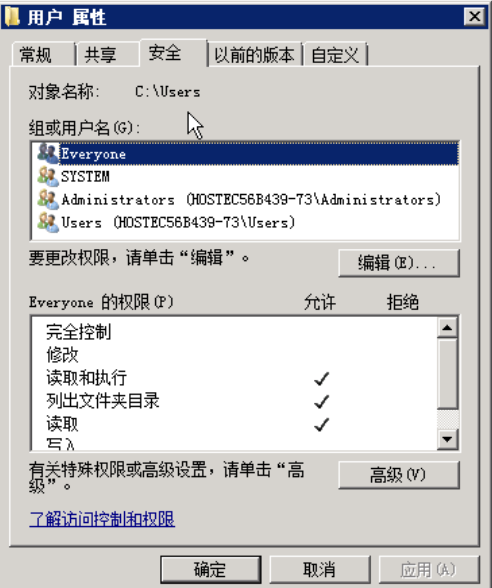492x588 pixels.
Task: Click the 取消 button
Action: click(x=320, y=570)
